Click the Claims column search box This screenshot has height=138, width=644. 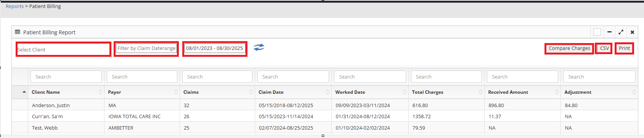click(217, 77)
